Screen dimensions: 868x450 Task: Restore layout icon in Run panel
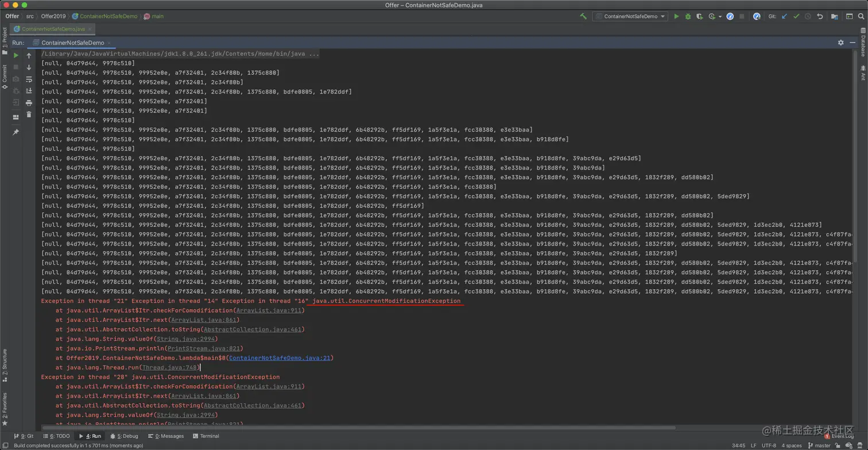pyautogui.click(x=15, y=117)
